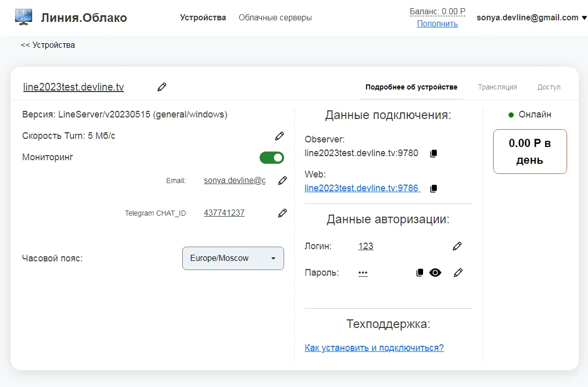Copy Observer address line2023test.devline.tv:9780
The width and height of the screenshot is (588, 387).
point(434,153)
